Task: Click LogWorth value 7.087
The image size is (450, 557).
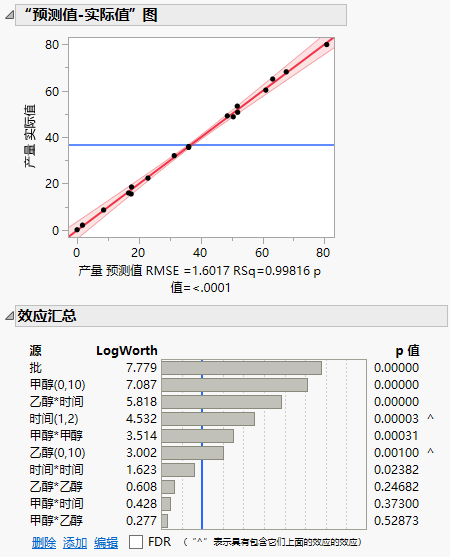Action: coord(141,385)
